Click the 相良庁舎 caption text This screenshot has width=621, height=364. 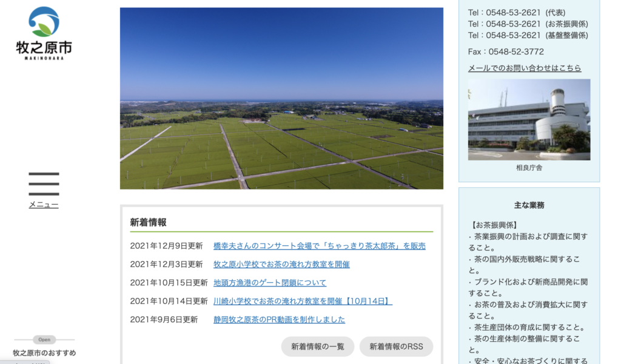click(x=529, y=168)
